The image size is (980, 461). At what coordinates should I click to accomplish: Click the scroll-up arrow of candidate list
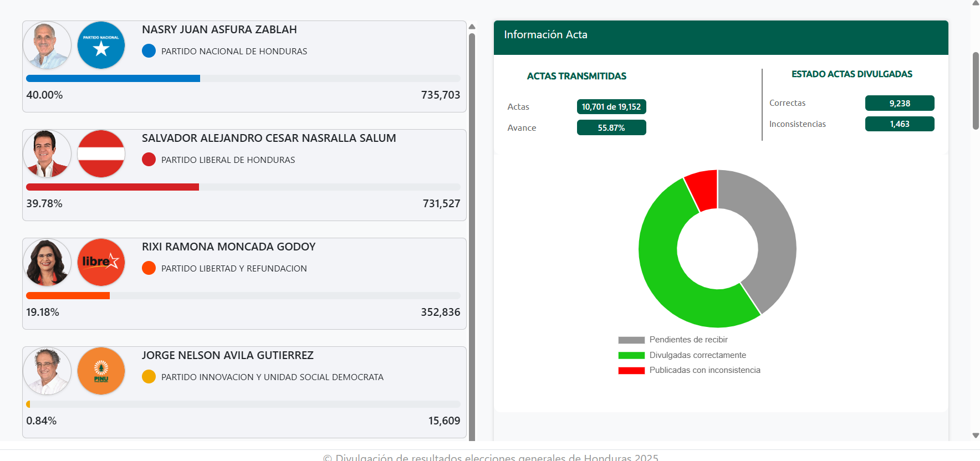(x=472, y=27)
